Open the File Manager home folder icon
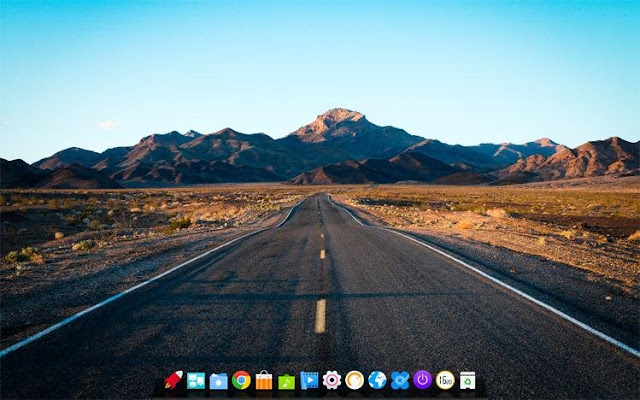 (x=219, y=381)
